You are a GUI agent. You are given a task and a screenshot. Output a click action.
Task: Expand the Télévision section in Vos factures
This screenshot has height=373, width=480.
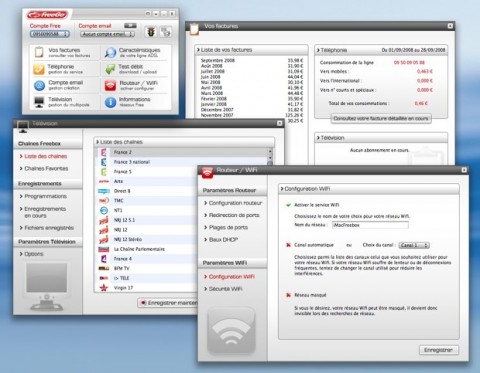point(381,138)
